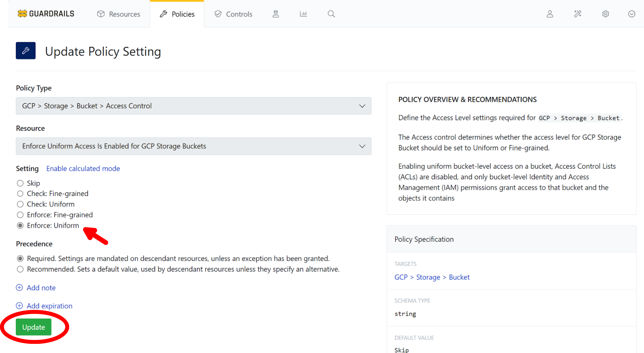Follow the GCP Storage Bucket targets link
The image size is (644, 353).
(432, 277)
